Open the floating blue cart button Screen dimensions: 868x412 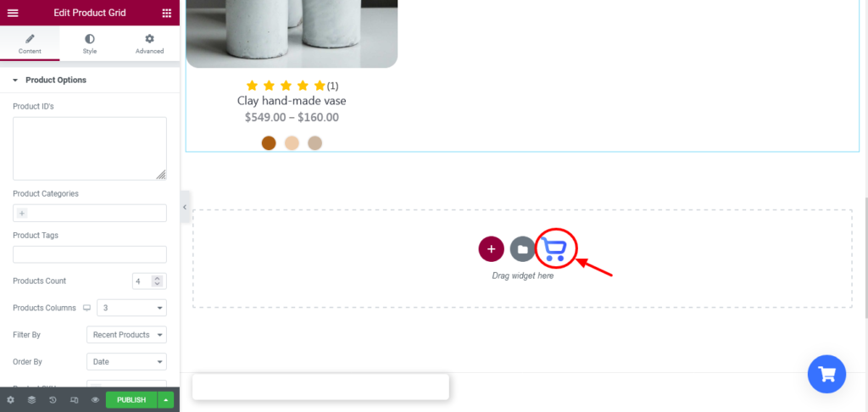pyautogui.click(x=826, y=375)
